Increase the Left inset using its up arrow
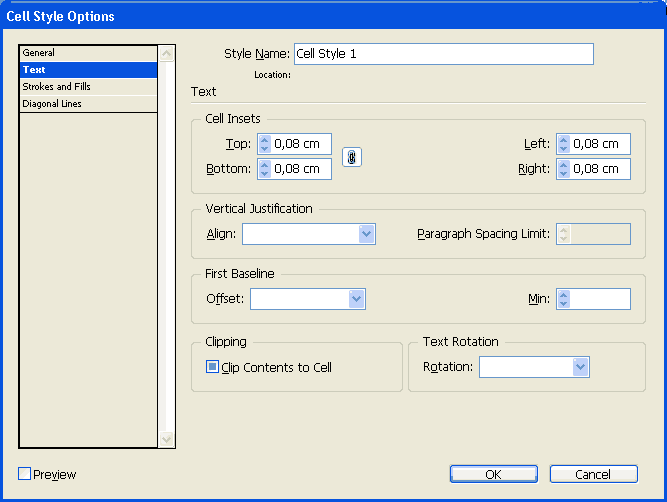The height and width of the screenshot is (502, 667). 564,140
